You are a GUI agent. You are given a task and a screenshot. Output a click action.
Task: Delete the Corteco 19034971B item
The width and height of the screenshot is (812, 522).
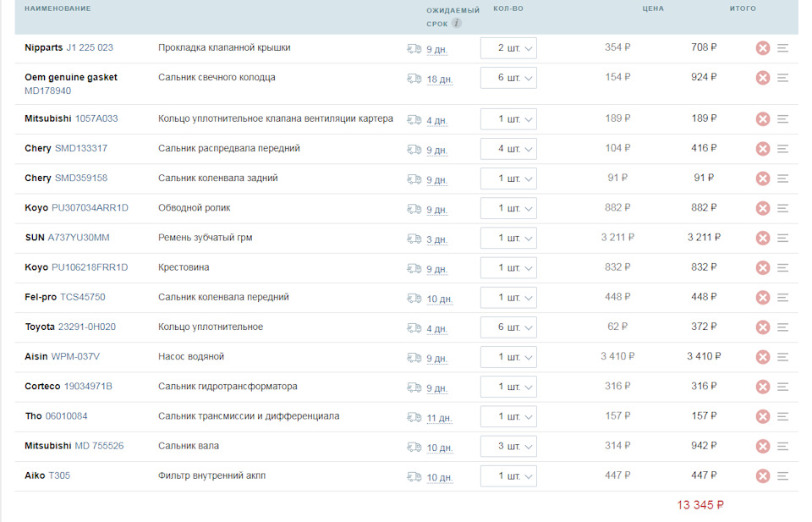click(762, 387)
